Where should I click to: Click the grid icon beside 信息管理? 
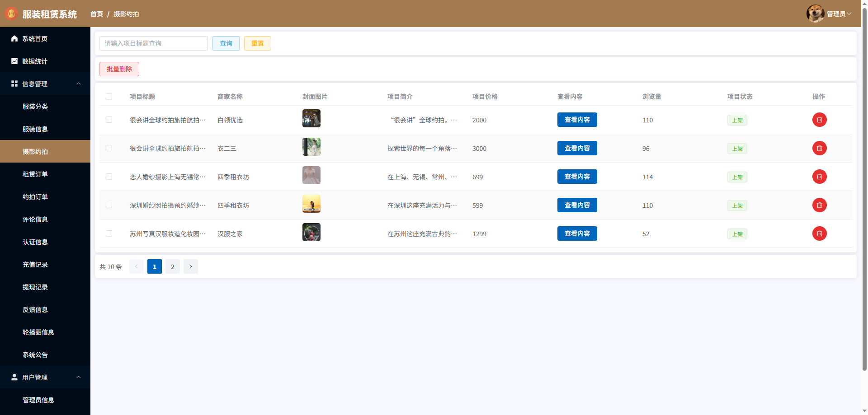[14, 84]
